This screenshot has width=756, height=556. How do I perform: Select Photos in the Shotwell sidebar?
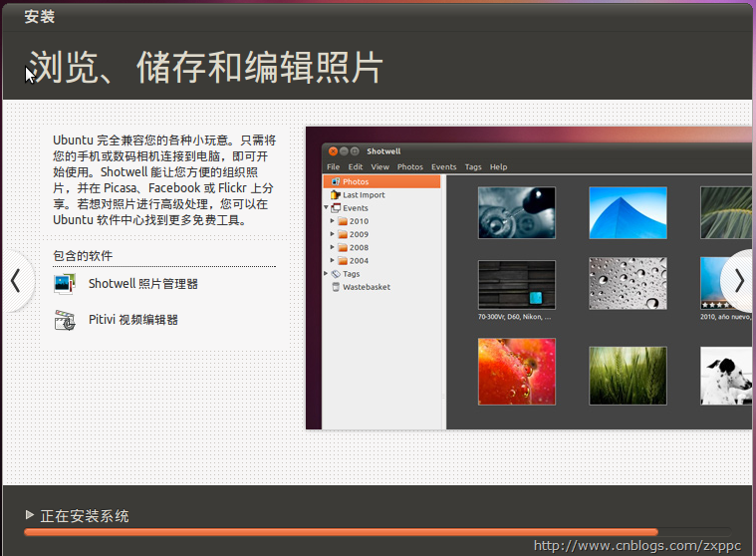tap(381, 181)
